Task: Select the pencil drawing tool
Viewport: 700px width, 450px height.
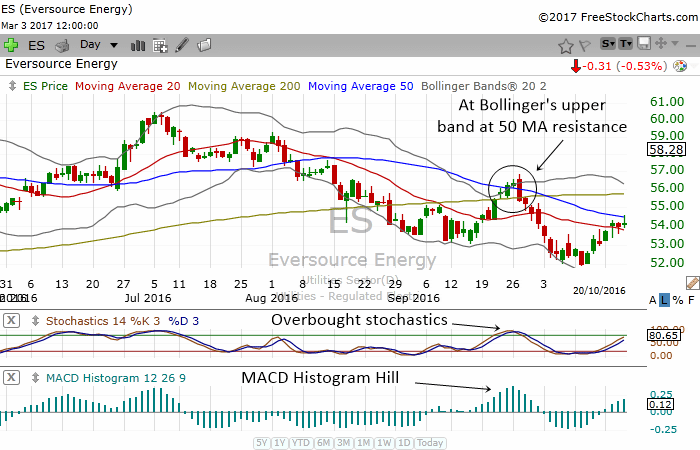Action: tap(182, 45)
